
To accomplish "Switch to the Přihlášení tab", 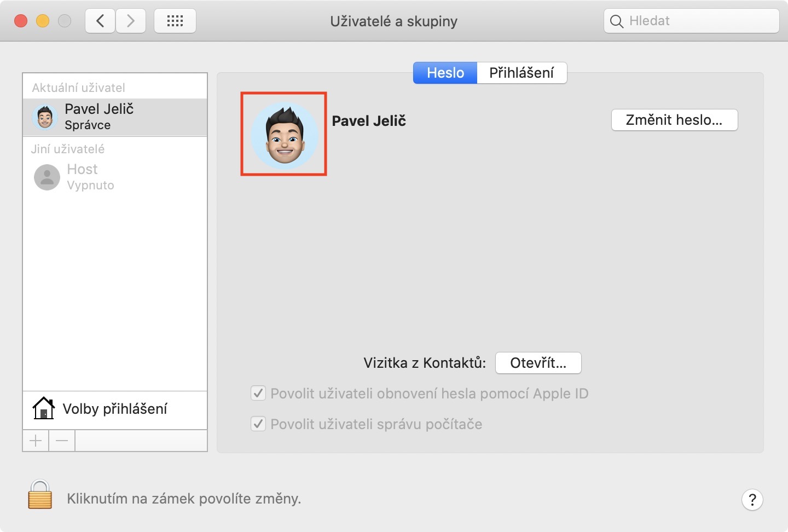I will click(522, 73).
